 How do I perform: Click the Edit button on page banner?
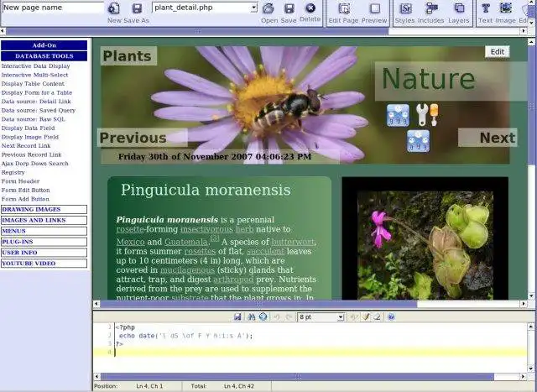pyautogui.click(x=497, y=52)
